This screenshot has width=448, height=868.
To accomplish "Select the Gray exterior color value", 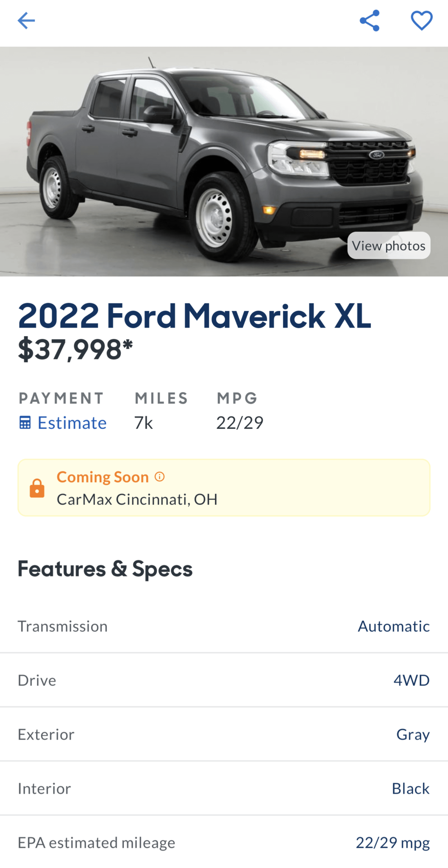I will click(413, 734).
